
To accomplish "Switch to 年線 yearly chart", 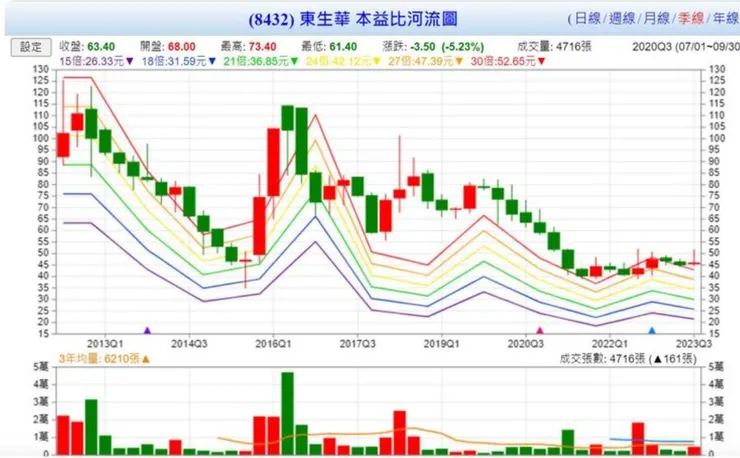I will pyautogui.click(x=725, y=19).
